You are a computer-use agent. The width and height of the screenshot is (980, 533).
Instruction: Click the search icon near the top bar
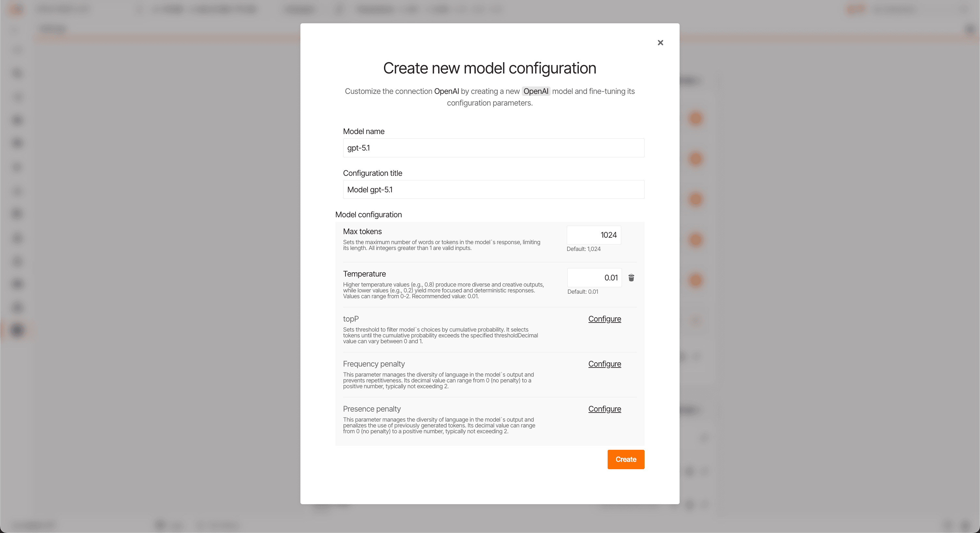pos(339,9)
